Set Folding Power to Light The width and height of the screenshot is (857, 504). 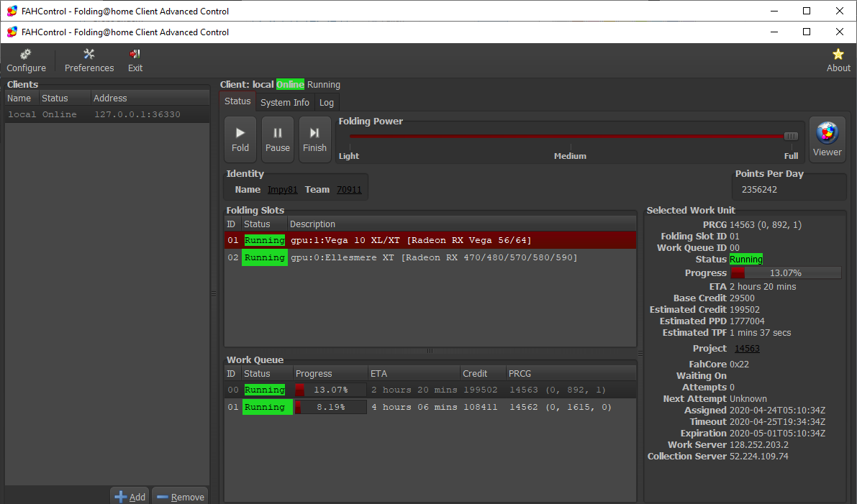(x=349, y=156)
